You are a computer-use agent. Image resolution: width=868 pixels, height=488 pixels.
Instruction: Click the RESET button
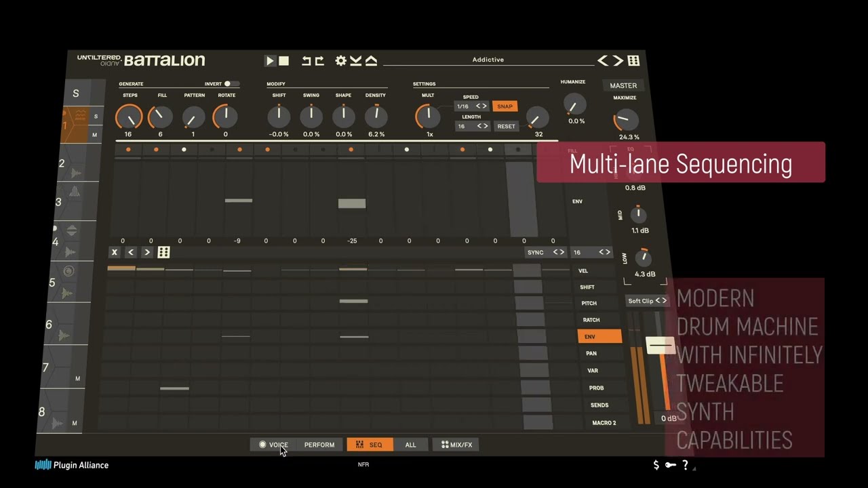(506, 126)
